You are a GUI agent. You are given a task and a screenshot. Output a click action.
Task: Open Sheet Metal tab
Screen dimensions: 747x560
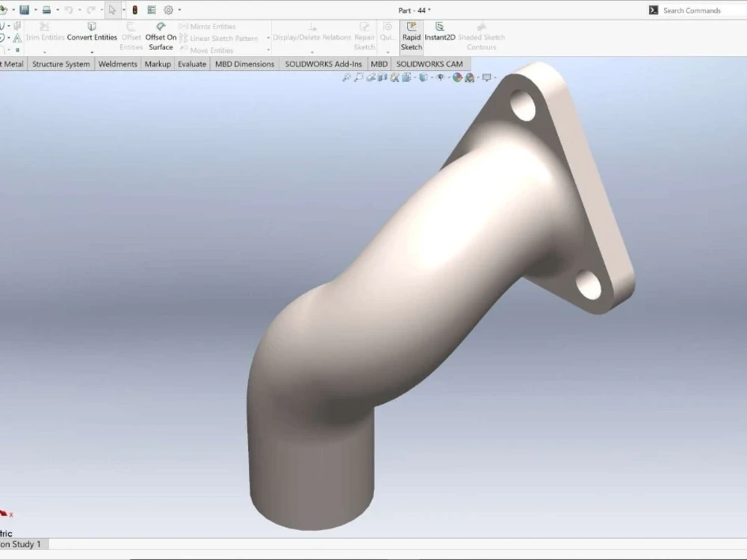coord(13,63)
